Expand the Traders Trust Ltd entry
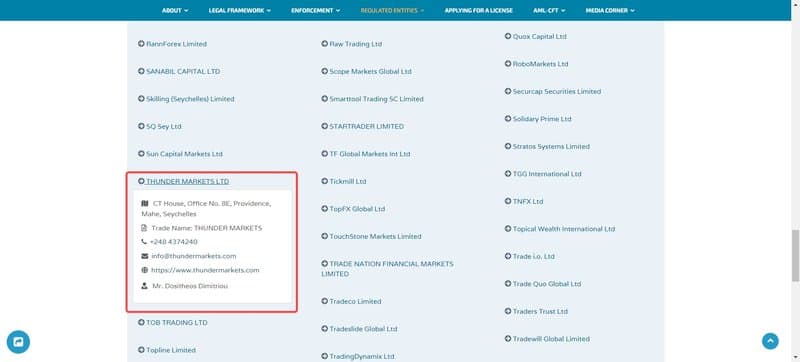This screenshot has width=800, height=362. pyautogui.click(x=536, y=312)
